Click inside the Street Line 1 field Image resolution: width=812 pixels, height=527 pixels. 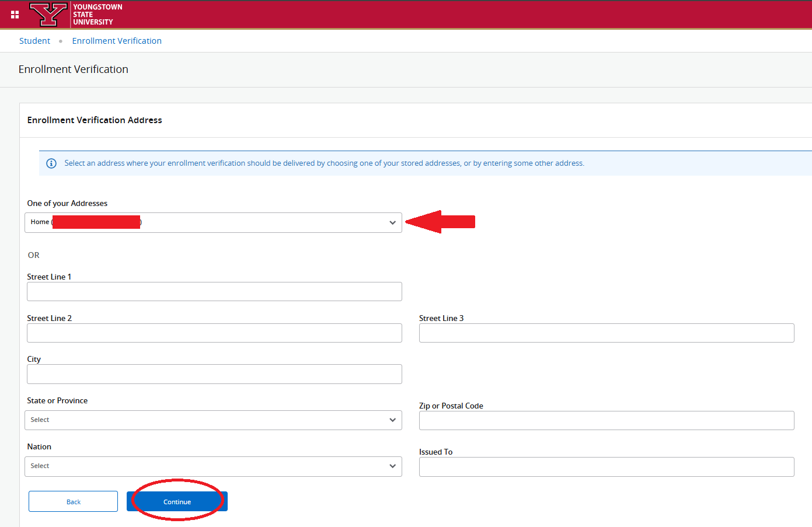click(x=213, y=291)
